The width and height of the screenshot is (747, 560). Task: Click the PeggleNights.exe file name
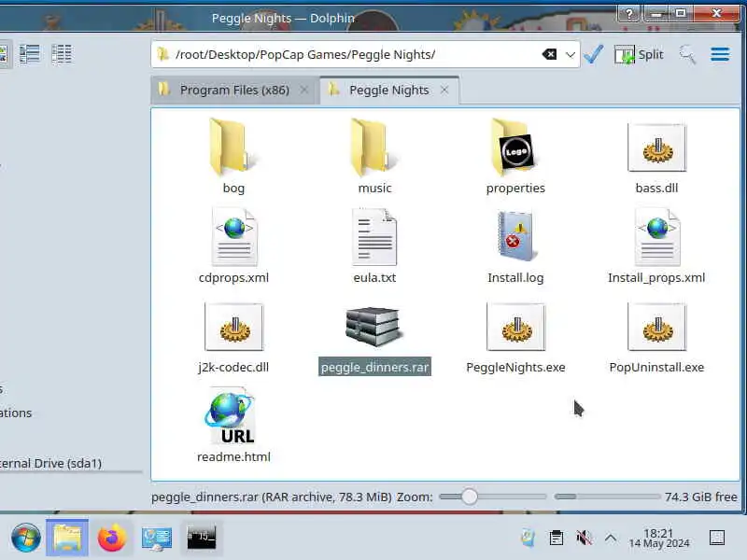coord(515,367)
